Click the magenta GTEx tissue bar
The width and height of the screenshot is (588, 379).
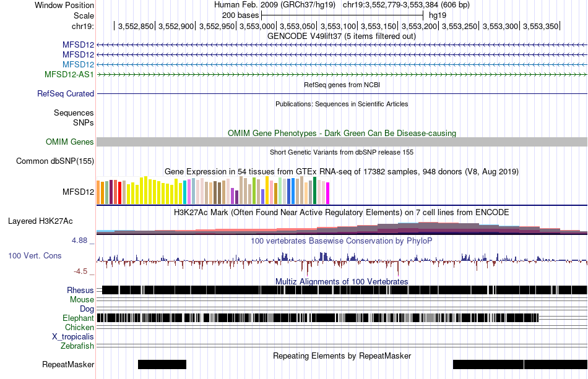pyautogui.click(x=328, y=194)
